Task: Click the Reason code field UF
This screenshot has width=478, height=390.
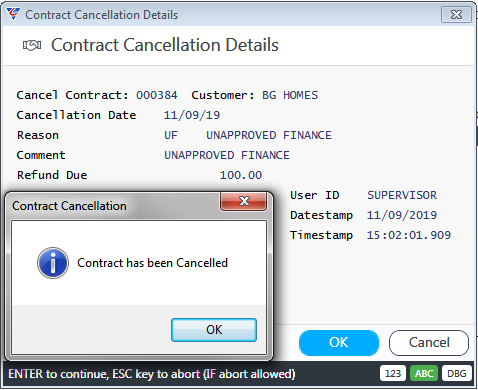Action: point(171,135)
